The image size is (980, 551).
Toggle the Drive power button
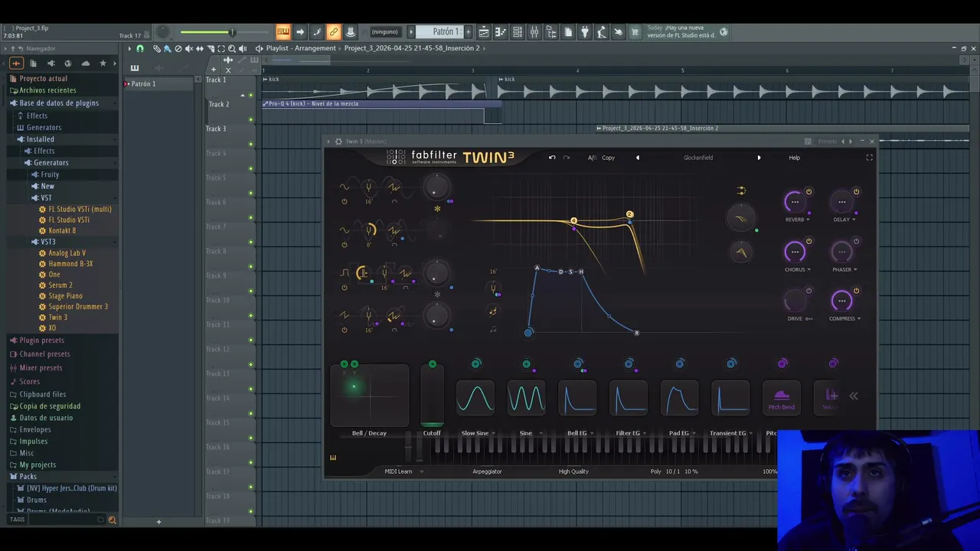pos(808,291)
